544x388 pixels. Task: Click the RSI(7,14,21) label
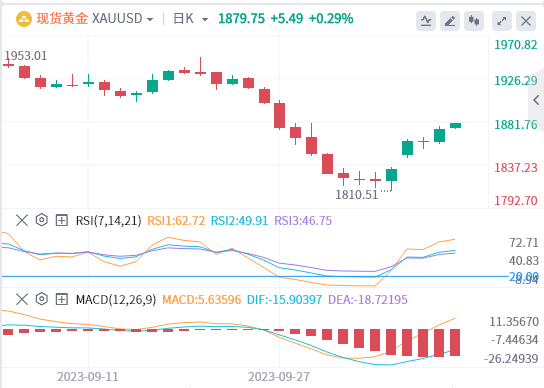[109, 221]
